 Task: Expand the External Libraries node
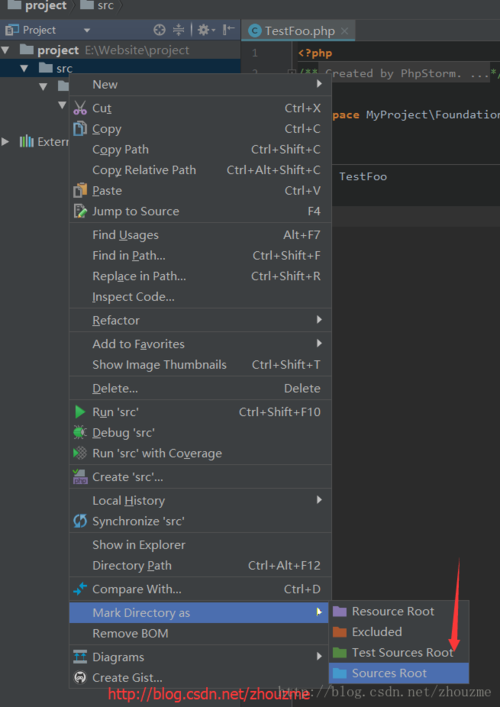[5, 142]
